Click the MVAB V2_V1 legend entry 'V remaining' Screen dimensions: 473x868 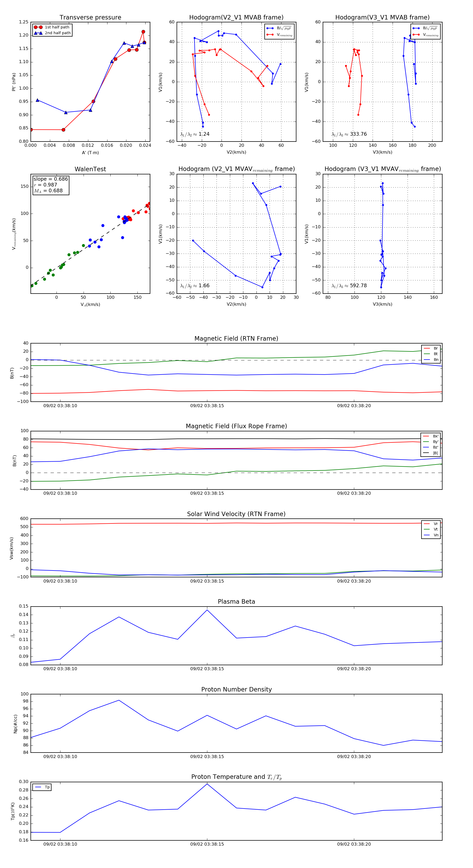(x=280, y=34)
